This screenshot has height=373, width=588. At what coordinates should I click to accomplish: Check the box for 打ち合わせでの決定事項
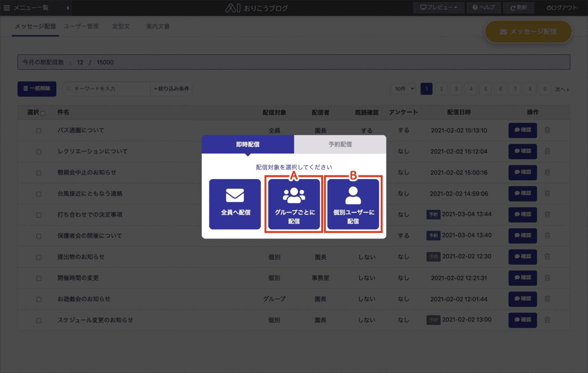coord(39,215)
